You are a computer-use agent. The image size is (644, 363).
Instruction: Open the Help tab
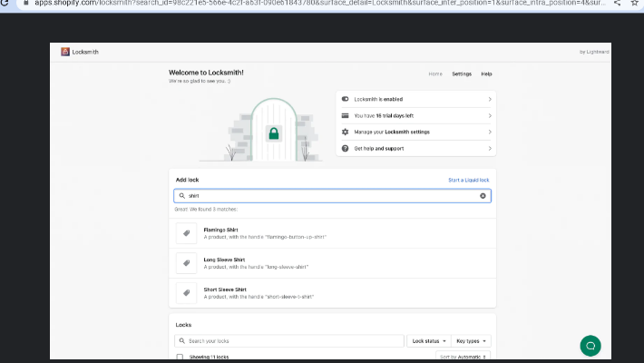(x=486, y=74)
